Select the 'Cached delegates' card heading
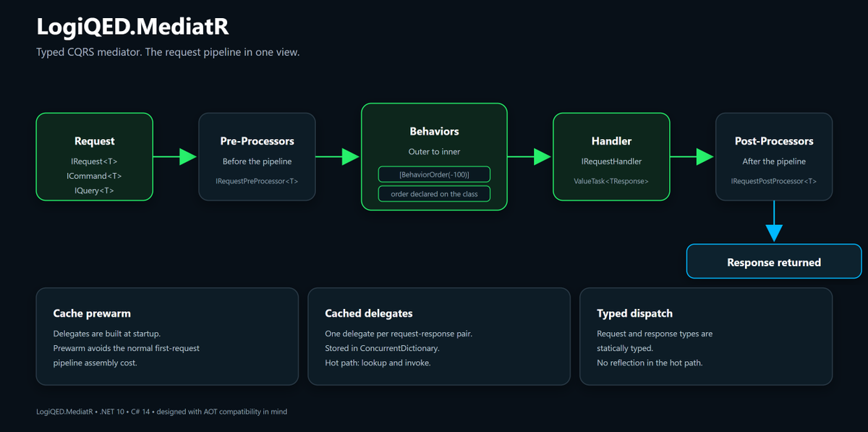 (369, 313)
